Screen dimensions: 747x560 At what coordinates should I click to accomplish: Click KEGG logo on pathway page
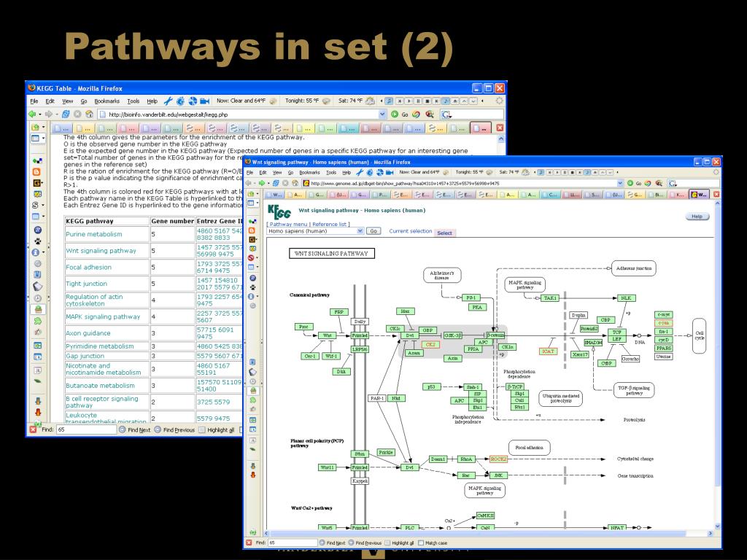[x=279, y=211]
